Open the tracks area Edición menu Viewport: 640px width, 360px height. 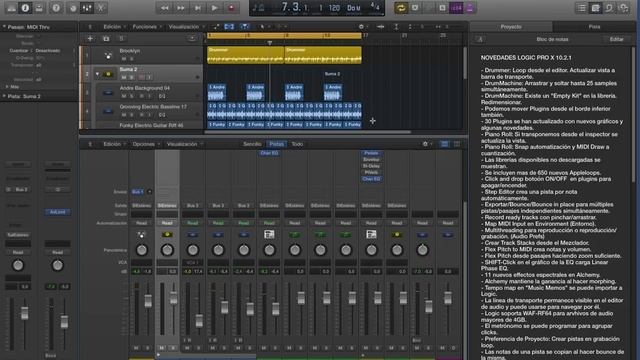coord(112,27)
